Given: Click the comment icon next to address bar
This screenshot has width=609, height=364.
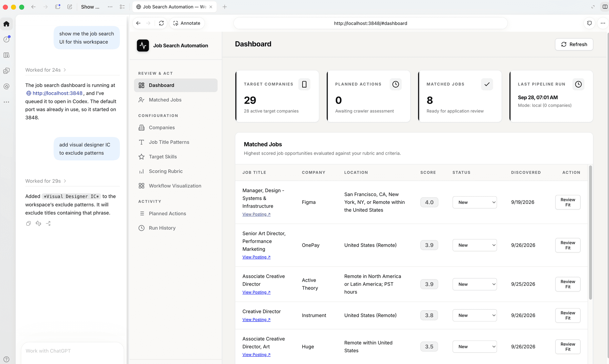Looking at the screenshot, I should coord(589,23).
